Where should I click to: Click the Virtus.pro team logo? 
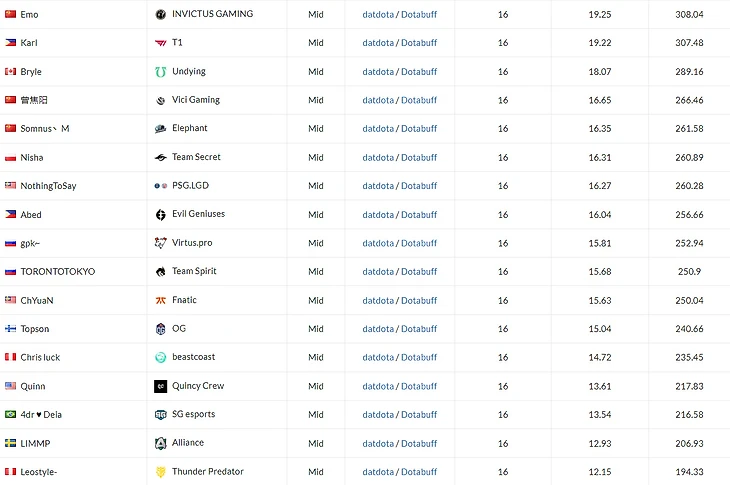coord(161,243)
